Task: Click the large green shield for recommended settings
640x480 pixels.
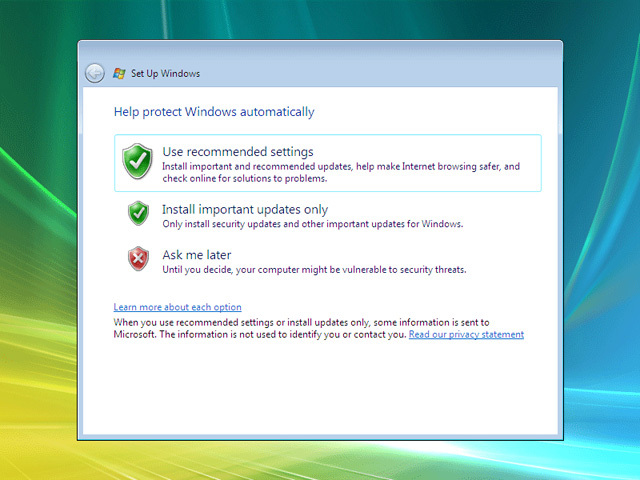Action: [137, 161]
